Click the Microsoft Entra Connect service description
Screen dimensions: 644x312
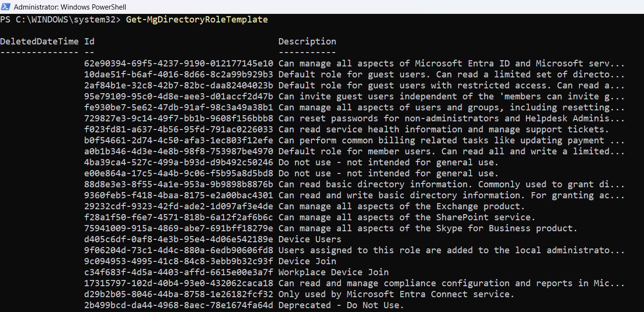coord(396,294)
